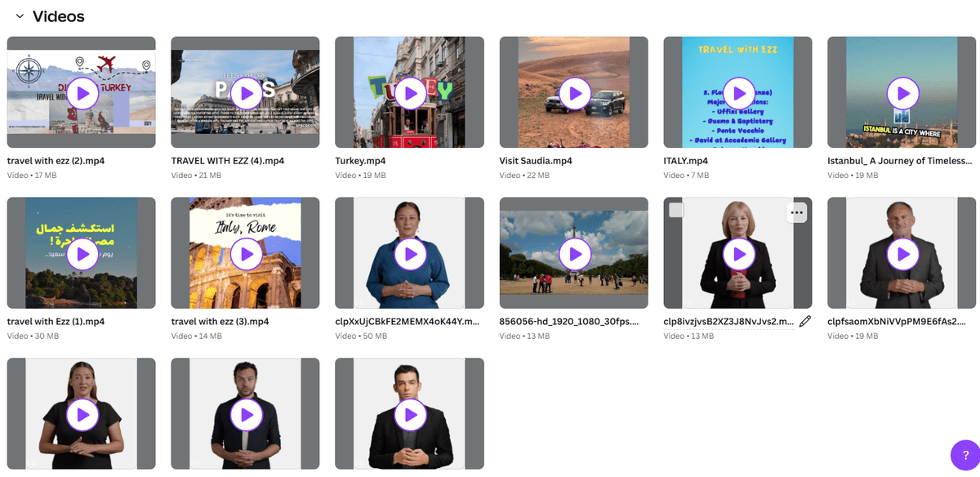This screenshot has height=477, width=980.
Task: Select the file name Turkey.mp4
Action: pyautogui.click(x=360, y=161)
